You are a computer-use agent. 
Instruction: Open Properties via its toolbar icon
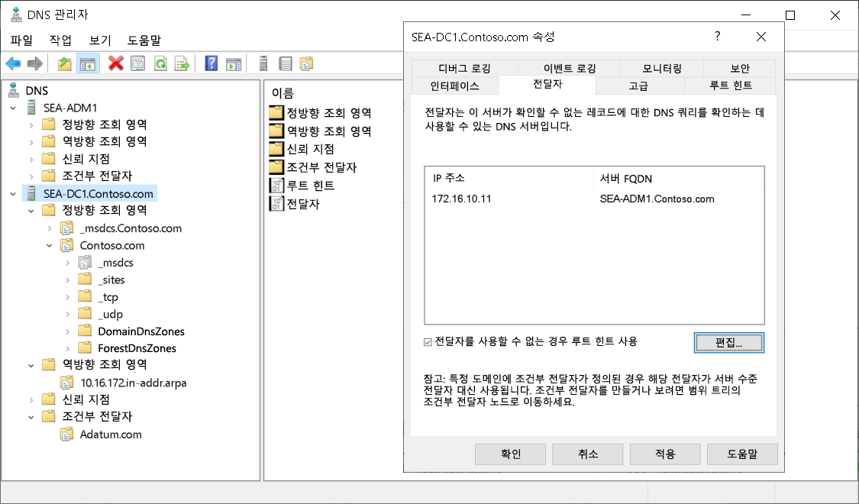click(137, 63)
